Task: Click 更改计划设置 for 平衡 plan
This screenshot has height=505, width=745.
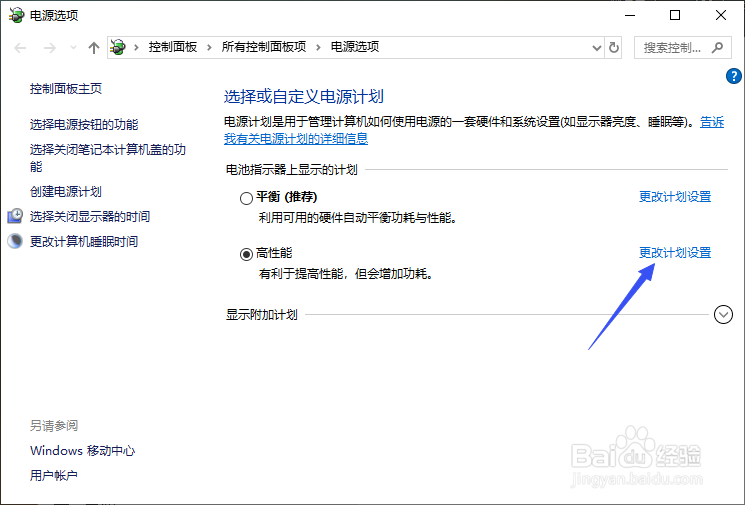Action: click(x=675, y=197)
